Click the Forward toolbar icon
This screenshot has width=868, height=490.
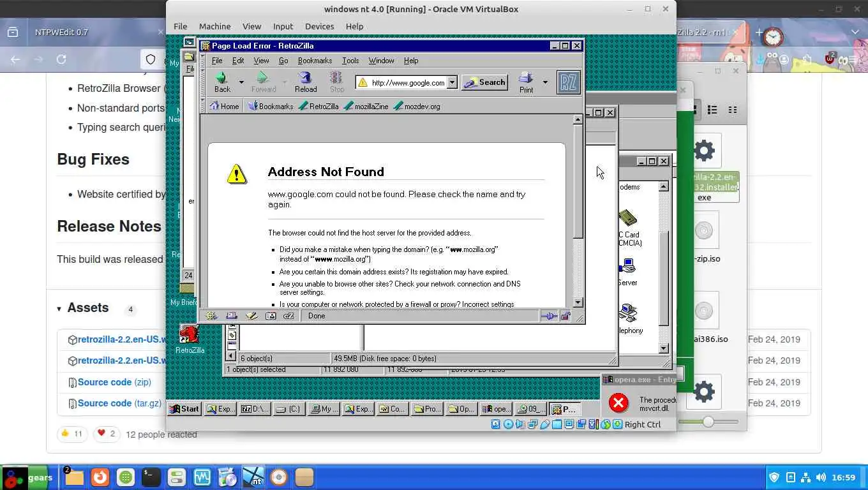point(263,82)
